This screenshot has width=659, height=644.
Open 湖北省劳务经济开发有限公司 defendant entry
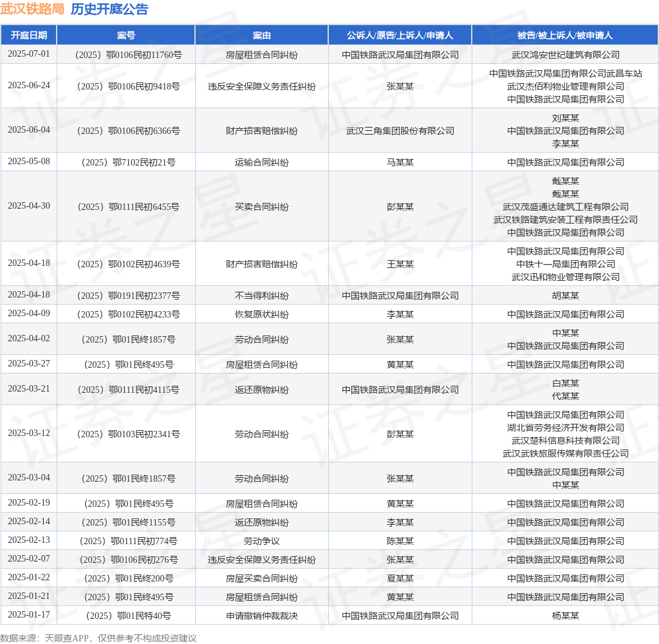pos(565,428)
